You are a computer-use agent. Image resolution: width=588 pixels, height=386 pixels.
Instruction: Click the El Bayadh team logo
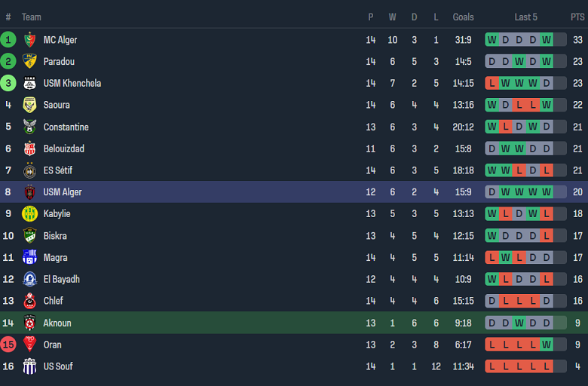coord(29,280)
